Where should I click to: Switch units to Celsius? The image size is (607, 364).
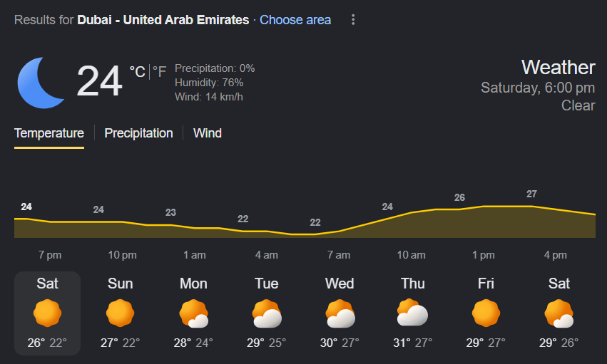(x=137, y=71)
